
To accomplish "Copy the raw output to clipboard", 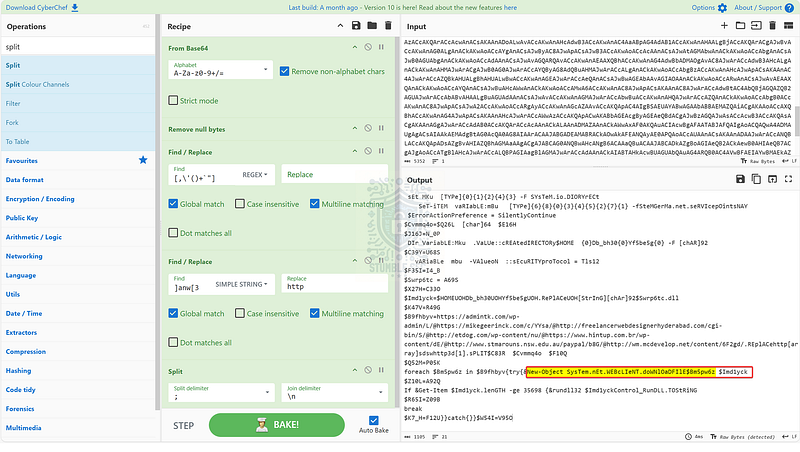I will (x=756, y=179).
